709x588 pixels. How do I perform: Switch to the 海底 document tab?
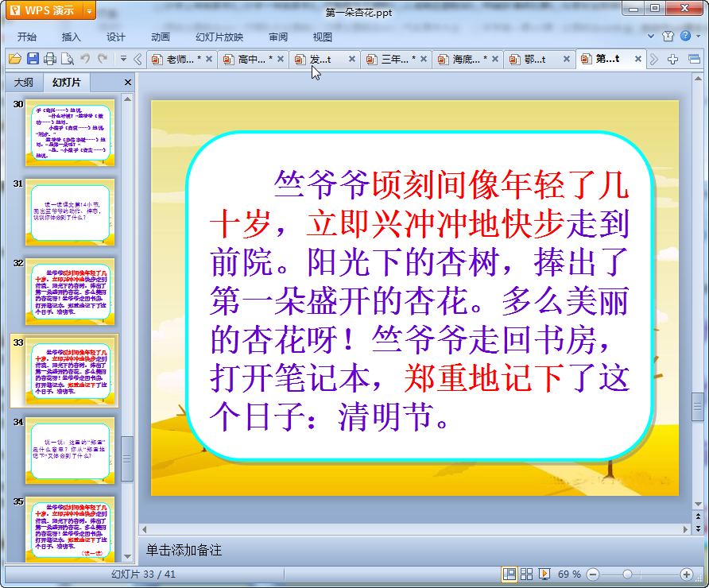coord(469,59)
